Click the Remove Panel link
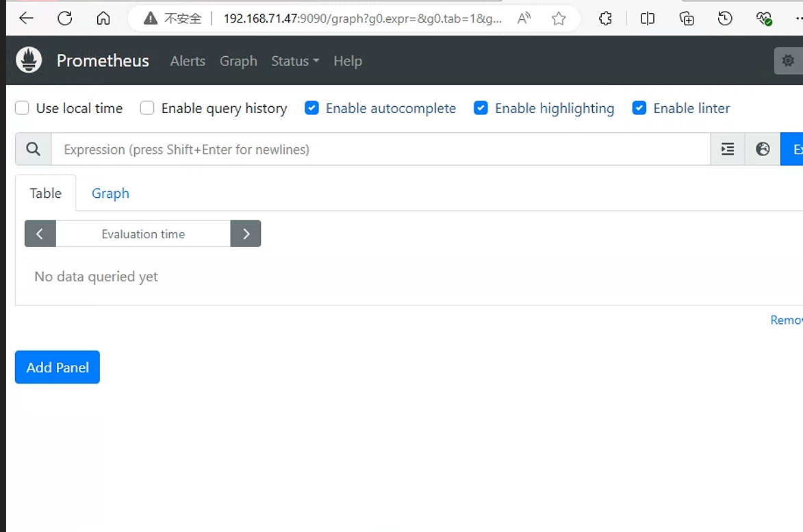The height and width of the screenshot is (532, 803). [x=787, y=320]
